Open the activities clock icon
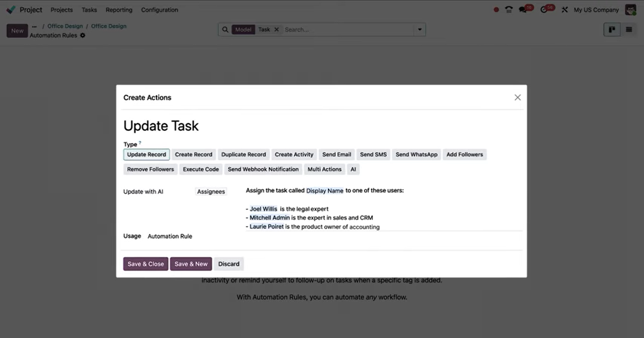The width and height of the screenshot is (644, 338). (544, 10)
